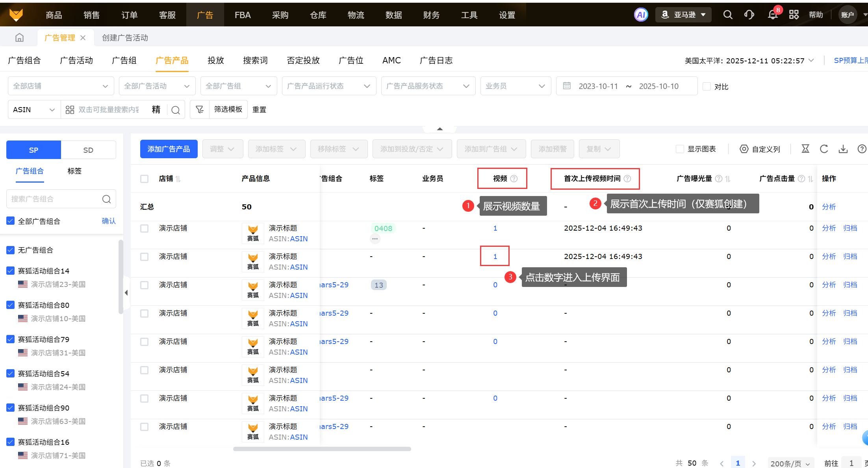Open the FBA menu
This screenshot has height=468, width=868.
point(243,15)
